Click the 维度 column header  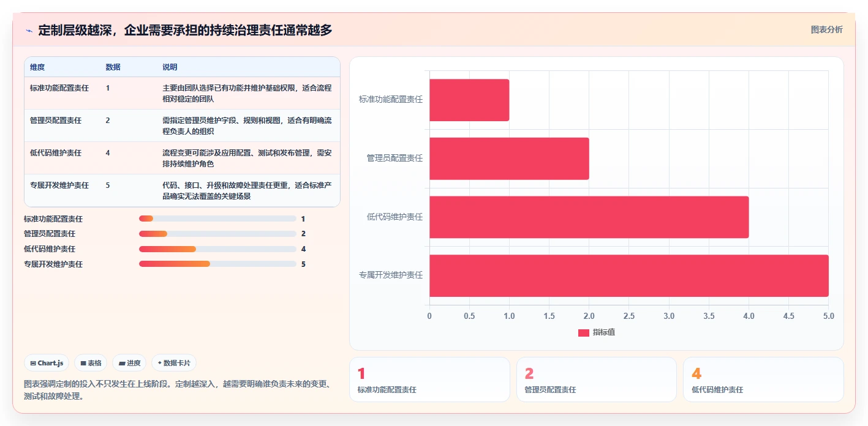pos(37,67)
